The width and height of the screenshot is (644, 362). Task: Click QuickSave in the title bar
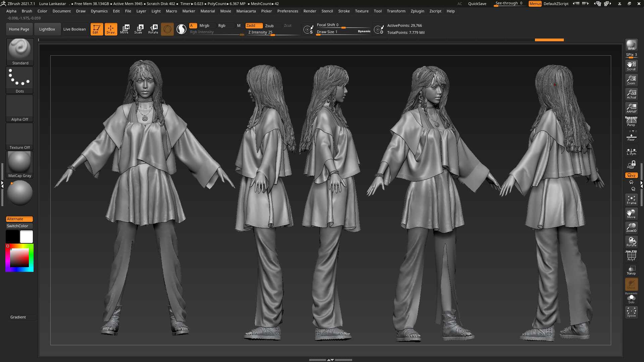click(477, 4)
